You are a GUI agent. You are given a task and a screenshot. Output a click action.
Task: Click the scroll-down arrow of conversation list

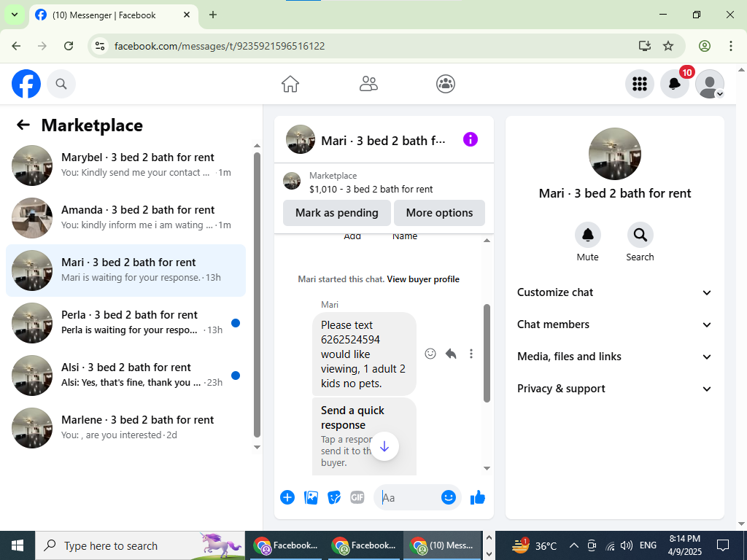pyautogui.click(x=258, y=447)
